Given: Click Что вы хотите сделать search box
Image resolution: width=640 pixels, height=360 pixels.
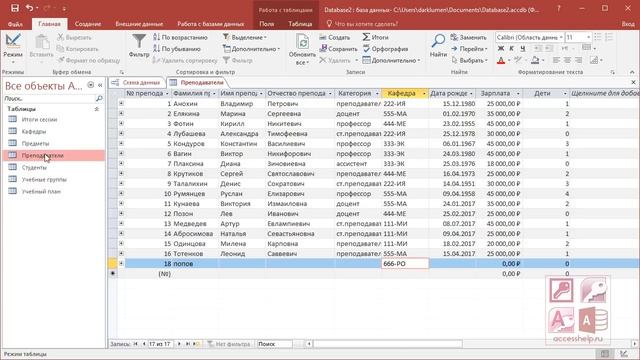Looking at the screenshot, I should click(362, 24).
